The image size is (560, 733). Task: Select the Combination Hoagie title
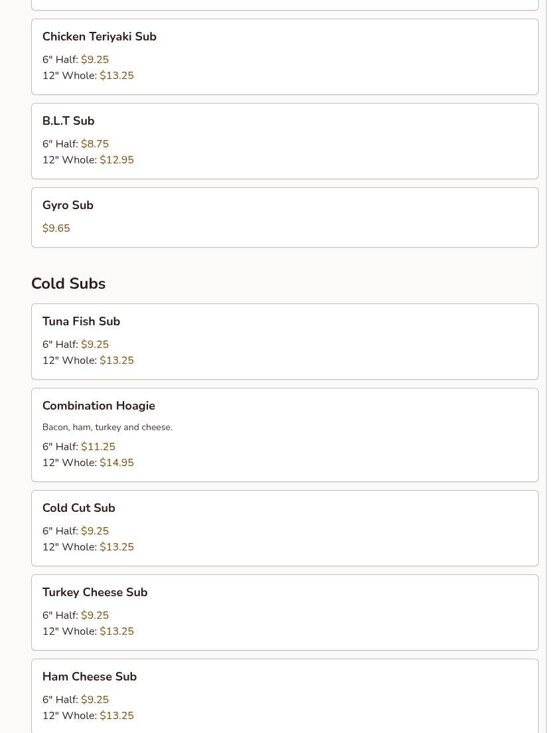pyautogui.click(x=99, y=406)
